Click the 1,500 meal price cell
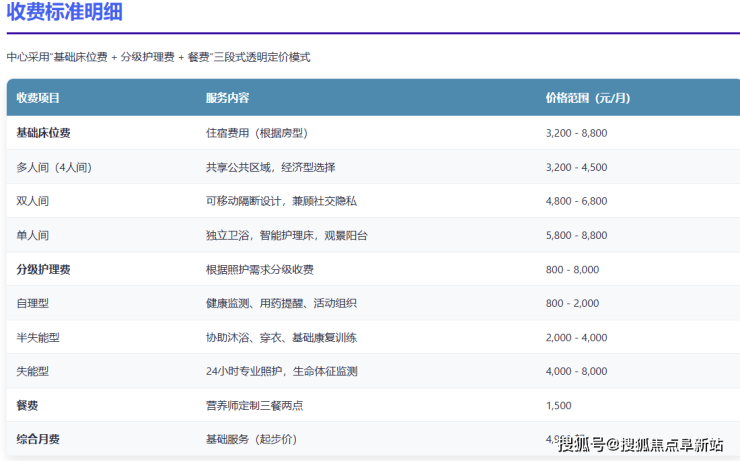The height and width of the screenshot is (461, 740). (x=559, y=405)
